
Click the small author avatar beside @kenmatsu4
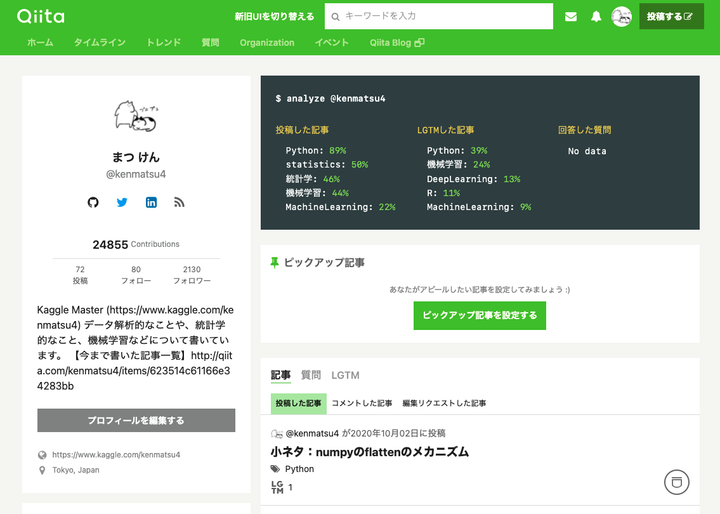[x=277, y=434]
